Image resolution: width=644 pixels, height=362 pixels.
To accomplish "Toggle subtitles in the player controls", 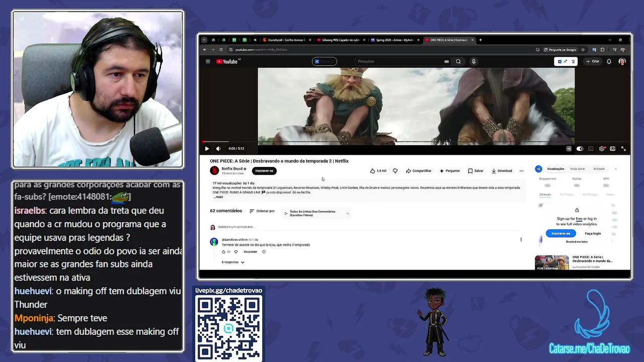I will (591, 149).
